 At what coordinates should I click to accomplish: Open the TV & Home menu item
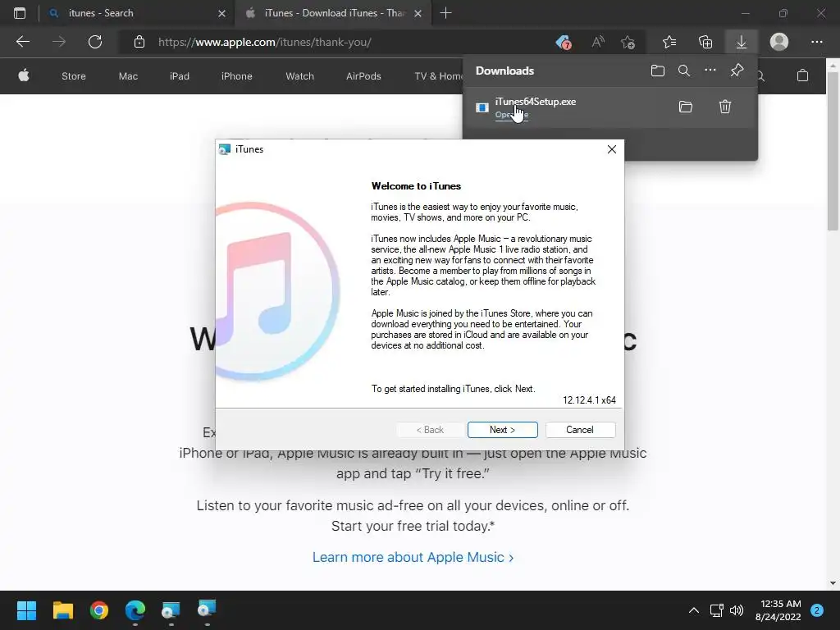[438, 76]
